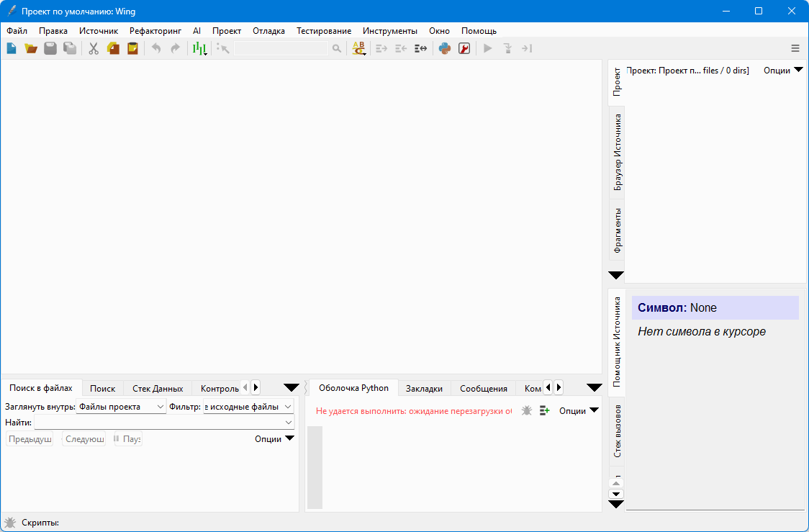The height and width of the screenshot is (532, 809).
Task: Click the Python documentation snake icon
Action: coord(445,48)
